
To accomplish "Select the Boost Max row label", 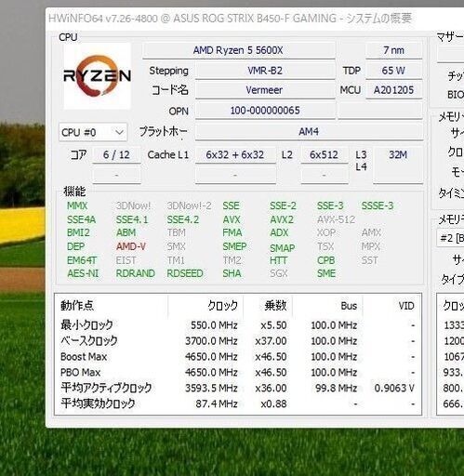I will pos(84,357).
